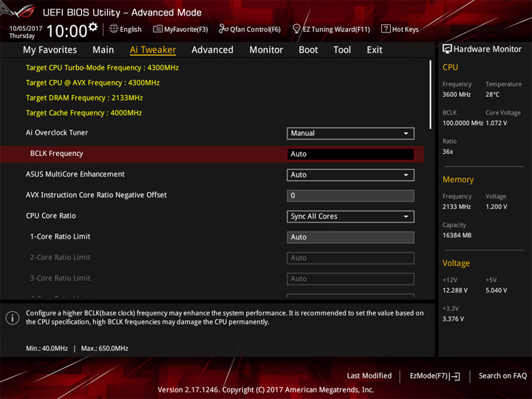
Task: Click the EZ Tuning Wizard lightbulb icon
Action: 296,29
